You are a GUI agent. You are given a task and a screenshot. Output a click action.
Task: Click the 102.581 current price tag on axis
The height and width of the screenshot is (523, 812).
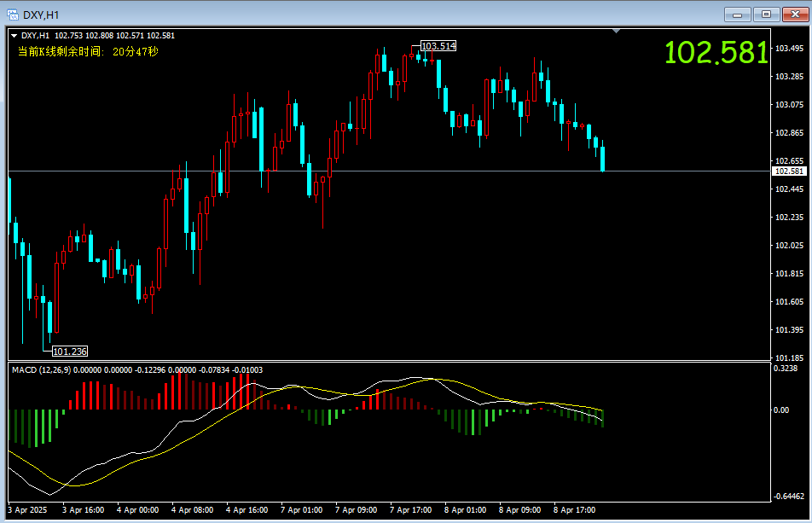click(787, 171)
